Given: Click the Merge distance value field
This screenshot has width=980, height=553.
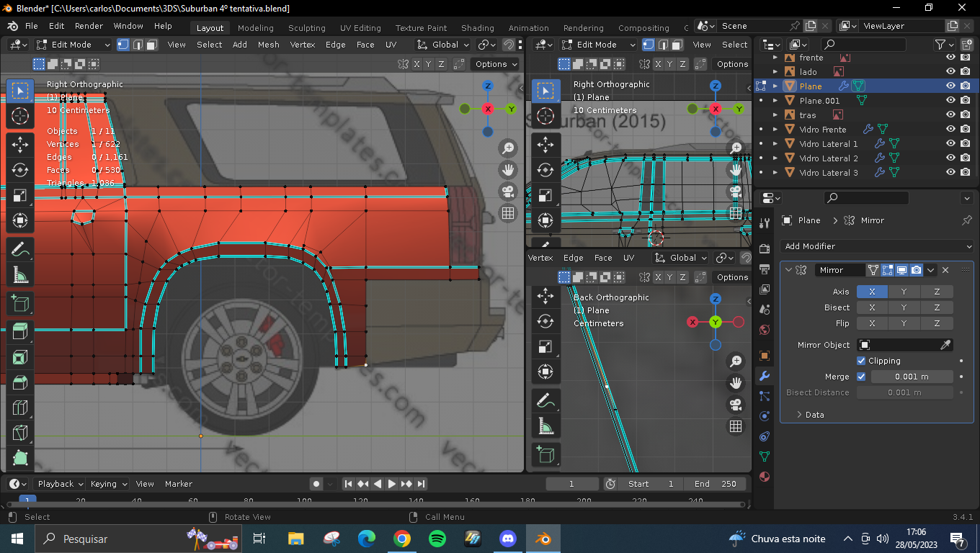Looking at the screenshot, I should pos(912,377).
